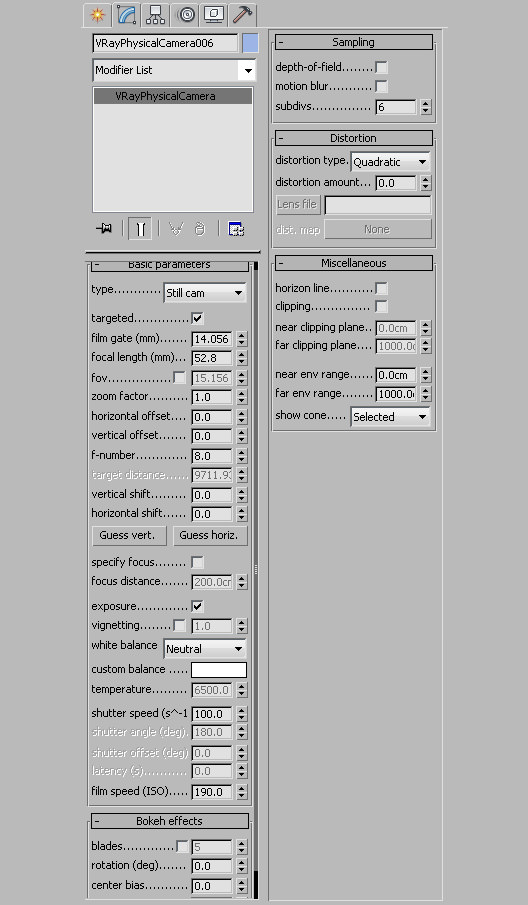Click the film speed ISO field
The height and width of the screenshot is (905, 528).
pyautogui.click(x=212, y=792)
